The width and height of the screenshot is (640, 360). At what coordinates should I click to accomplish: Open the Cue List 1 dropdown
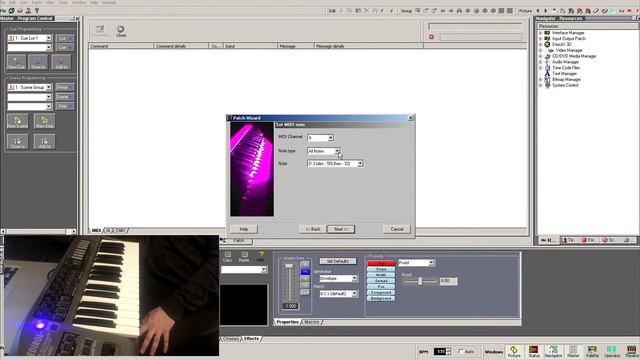(x=49, y=38)
